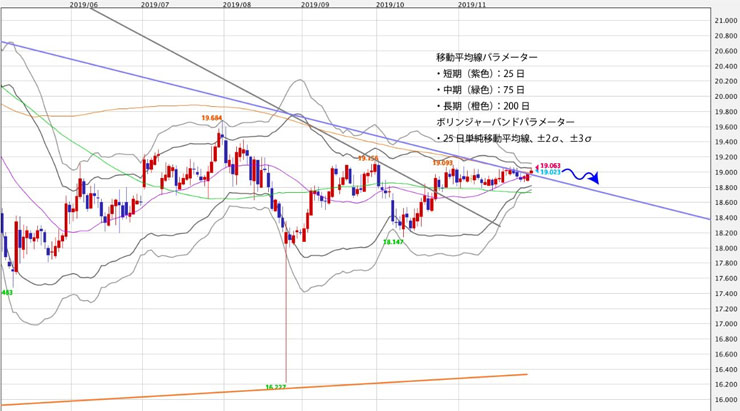Select the 19.093 high price label

click(x=442, y=163)
